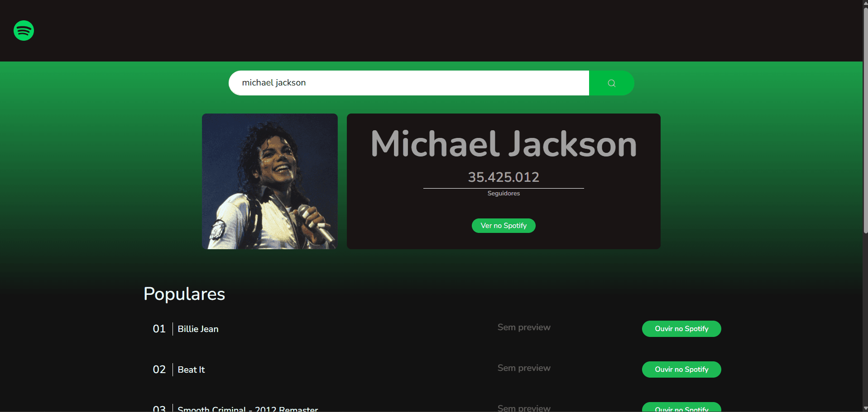The width and height of the screenshot is (868, 412).
Task: Select 'Smooth Criminal - 2012 Remaster' title
Action: [248, 408]
